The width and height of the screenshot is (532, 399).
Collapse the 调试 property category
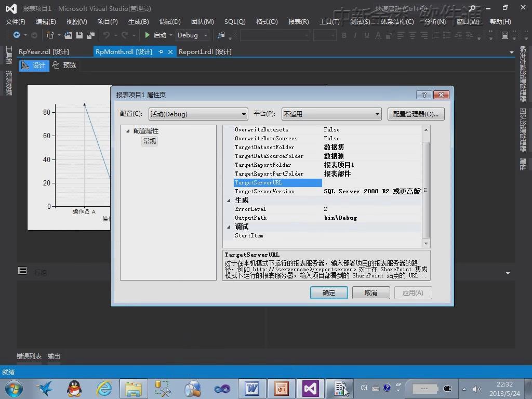pyautogui.click(x=229, y=227)
